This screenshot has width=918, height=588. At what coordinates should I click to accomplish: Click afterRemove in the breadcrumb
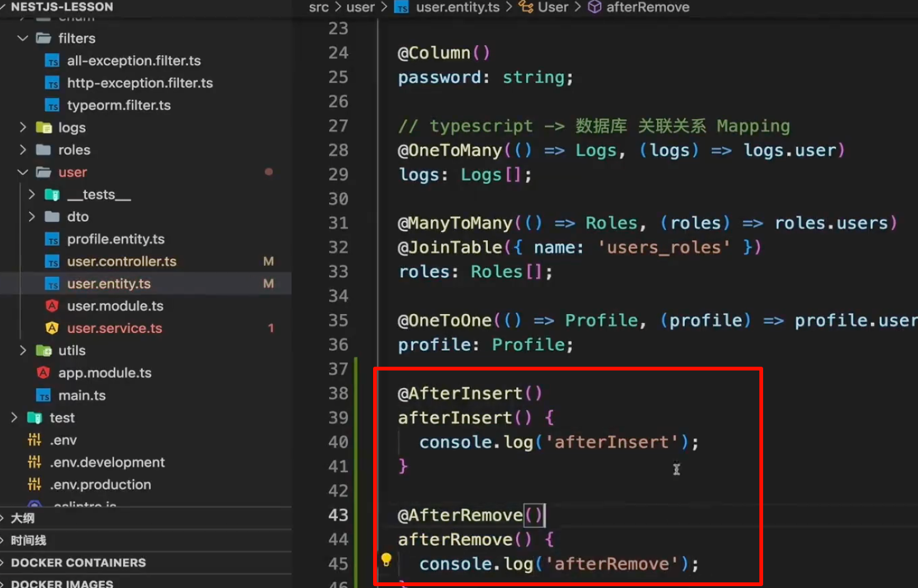coord(648,8)
